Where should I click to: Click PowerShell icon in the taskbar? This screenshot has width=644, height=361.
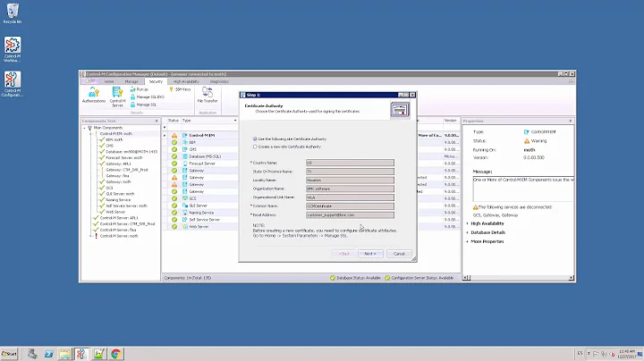coord(49,354)
